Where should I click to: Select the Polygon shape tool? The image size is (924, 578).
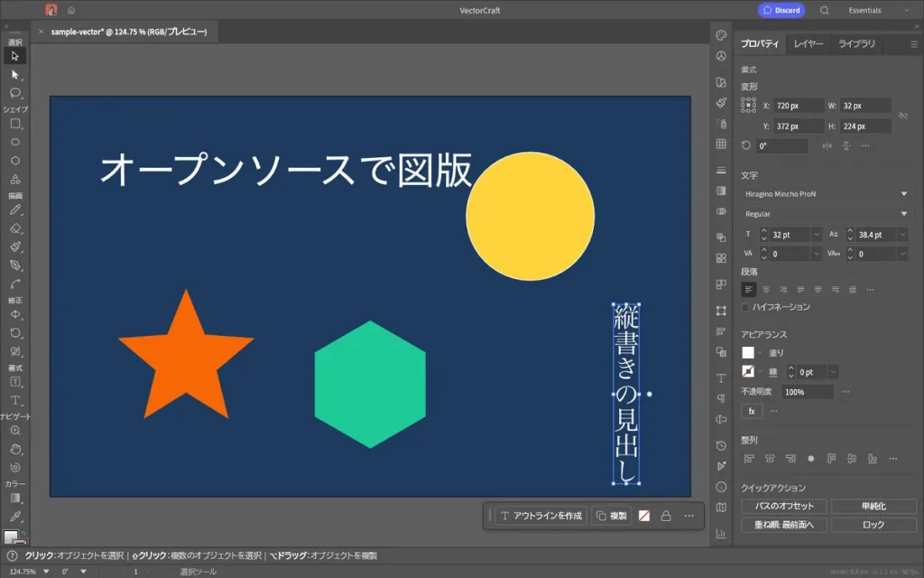(14, 161)
